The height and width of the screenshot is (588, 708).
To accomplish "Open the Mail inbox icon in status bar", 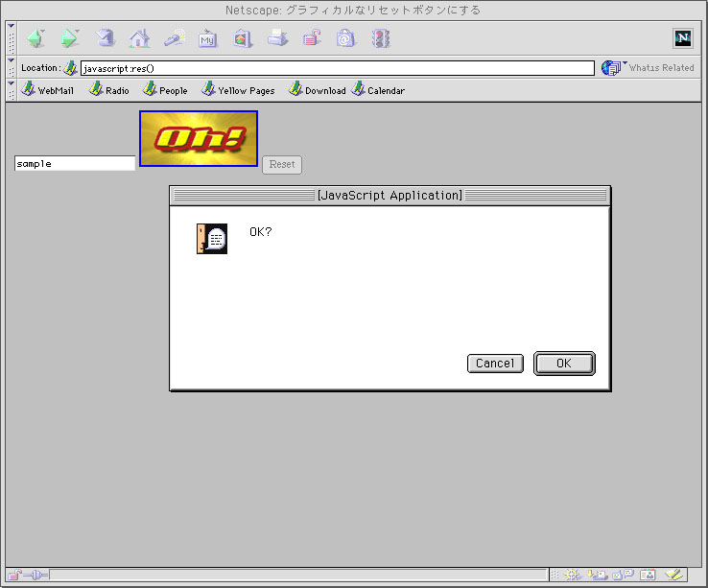I will pyautogui.click(x=597, y=575).
